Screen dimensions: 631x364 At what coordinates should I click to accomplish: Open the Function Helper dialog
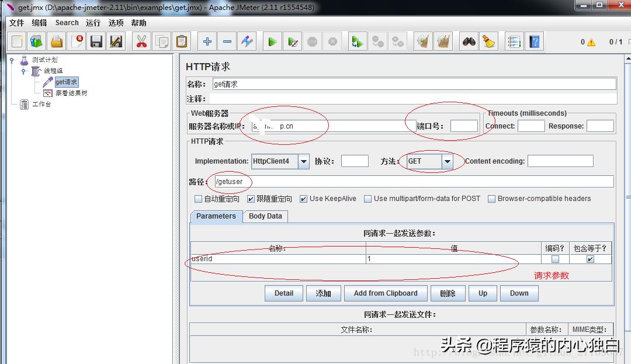click(x=514, y=41)
